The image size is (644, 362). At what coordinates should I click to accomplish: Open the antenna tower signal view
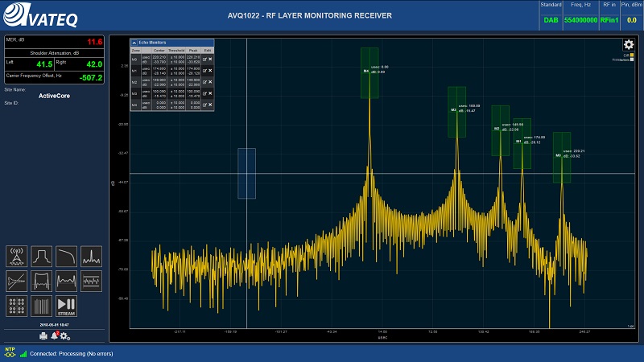[x=16, y=256]
